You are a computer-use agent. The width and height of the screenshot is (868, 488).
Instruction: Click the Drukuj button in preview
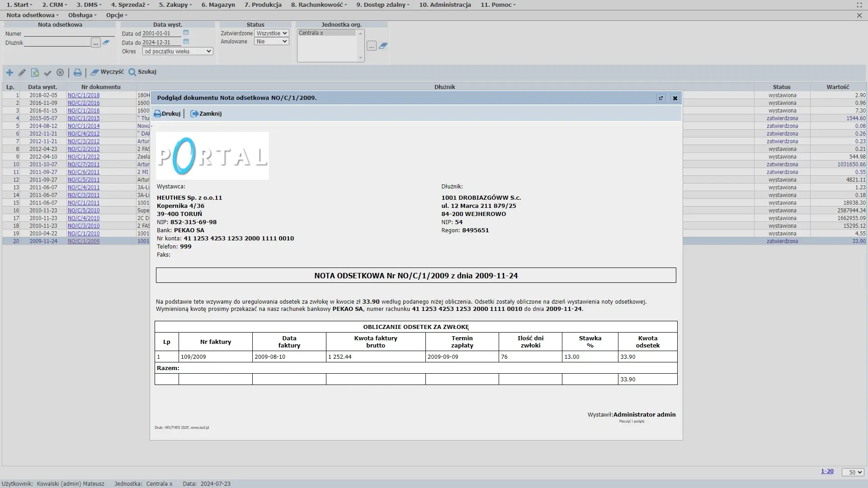(x=167, y=114)
